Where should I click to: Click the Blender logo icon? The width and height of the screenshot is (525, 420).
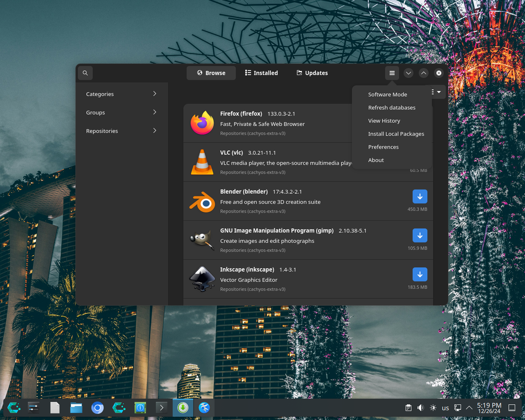pos(202,201)
